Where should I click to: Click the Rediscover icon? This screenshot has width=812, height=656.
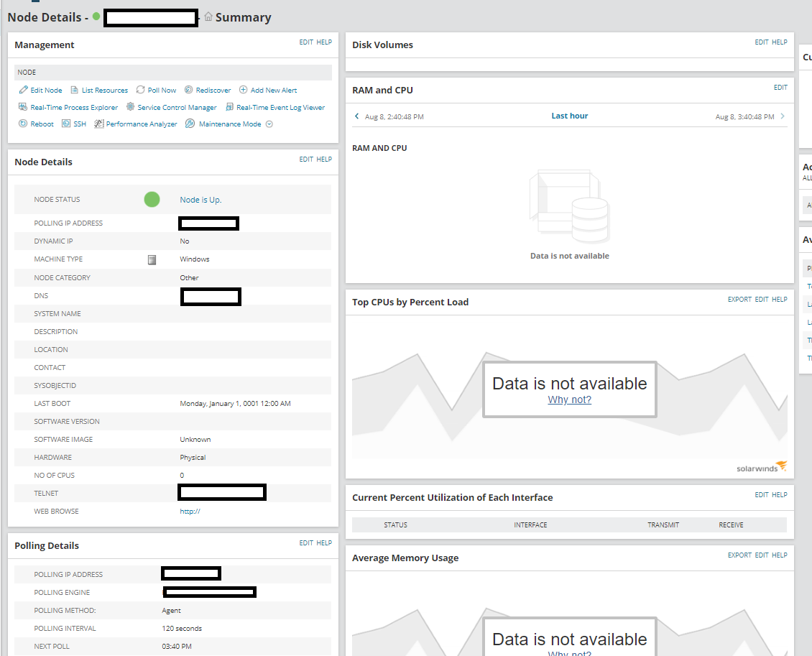pos(188,90)
